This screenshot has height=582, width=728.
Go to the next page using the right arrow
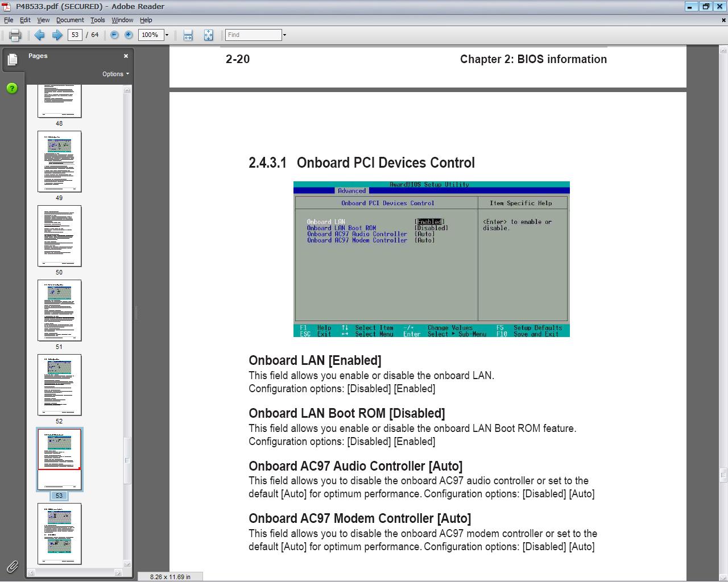(57, 35)
